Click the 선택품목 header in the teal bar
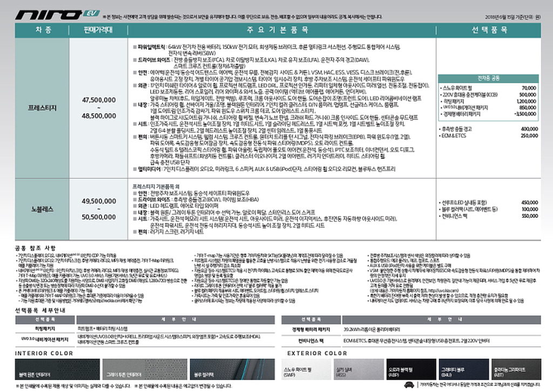Image resolution: width=553 pixels, height=392 pixels. click(489, 30)
